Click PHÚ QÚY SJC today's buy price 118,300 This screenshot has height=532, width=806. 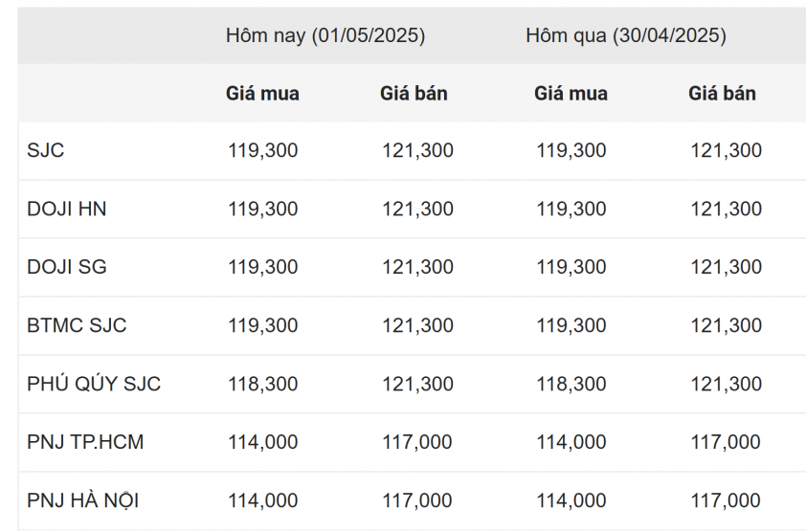pyautogui.click(x=262, y=384)
